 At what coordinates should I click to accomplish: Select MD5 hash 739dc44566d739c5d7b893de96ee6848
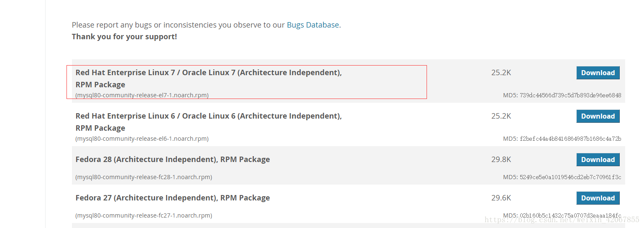click(570, 95)
